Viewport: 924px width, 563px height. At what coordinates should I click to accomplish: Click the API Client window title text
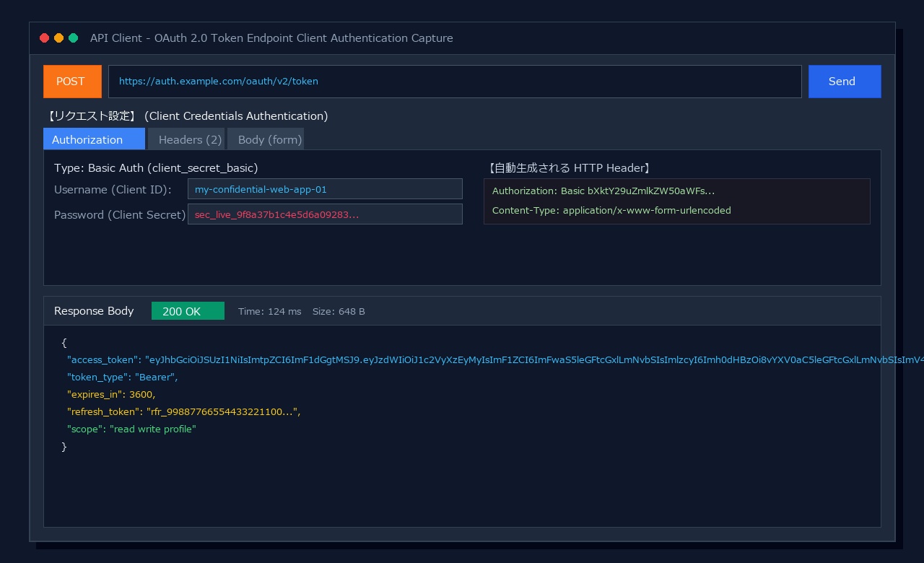tap(271, 38)
